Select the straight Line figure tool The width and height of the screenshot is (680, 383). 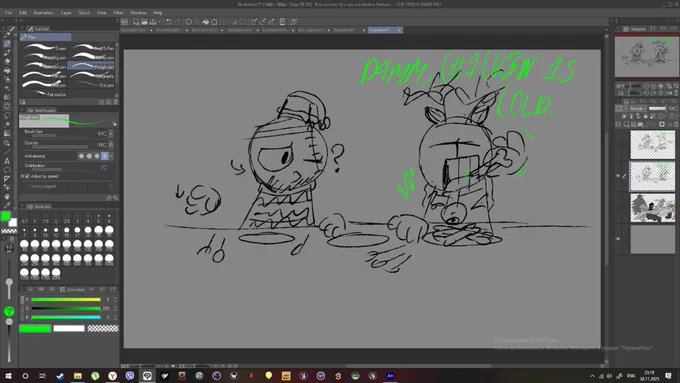click(x=7, y=152)
